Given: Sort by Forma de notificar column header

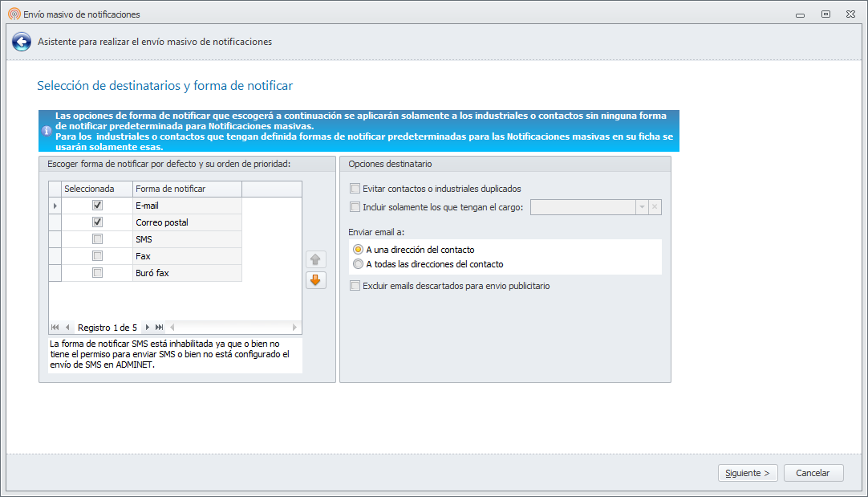Looking at the screenshot, I should (187, 189).
